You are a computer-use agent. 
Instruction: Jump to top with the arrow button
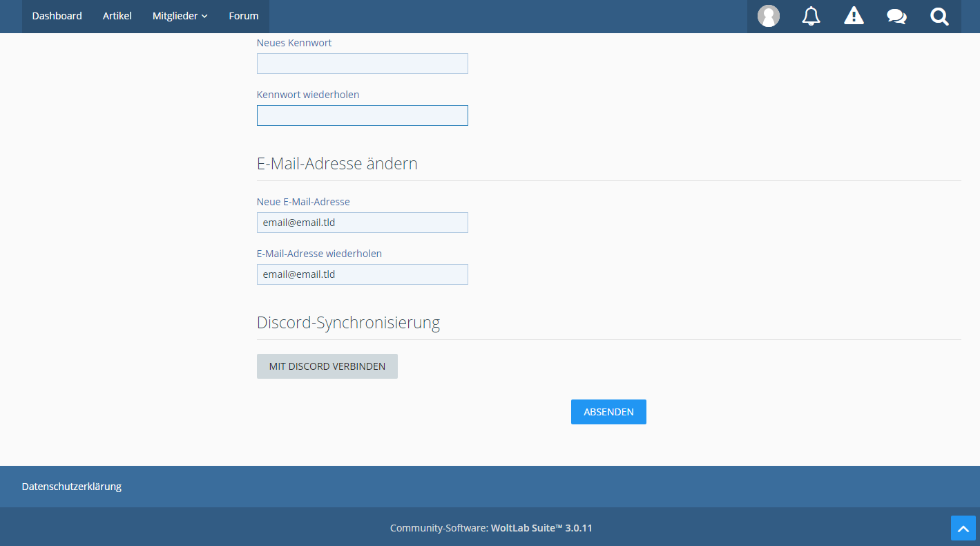(x=963, y=528)
